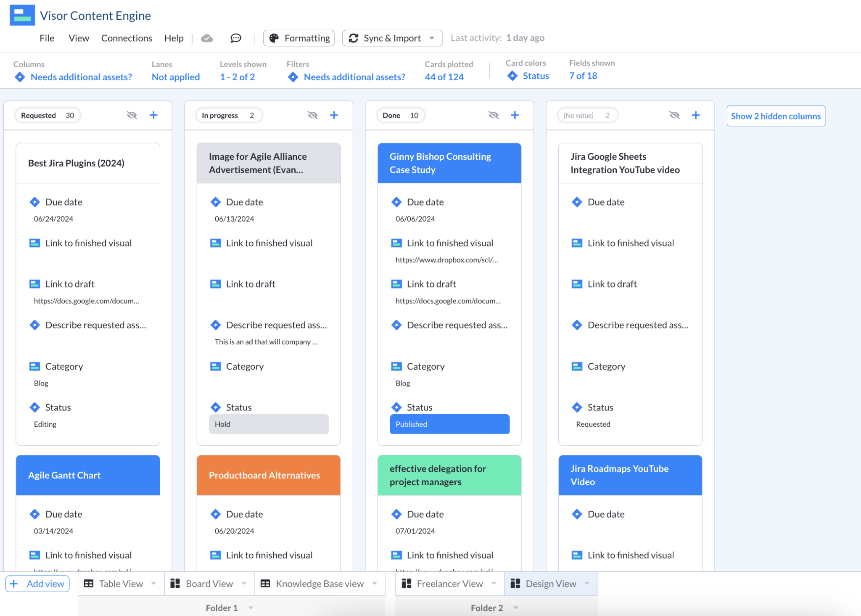Hide the Done column using the eye icon
This screenshot has width=861, height=616.
(x=494, y=115)
